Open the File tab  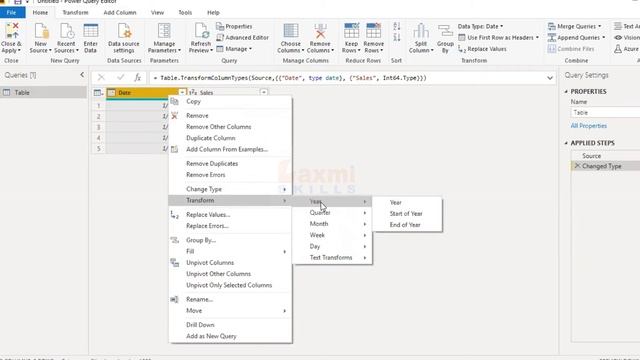click(x=12, y=13)
